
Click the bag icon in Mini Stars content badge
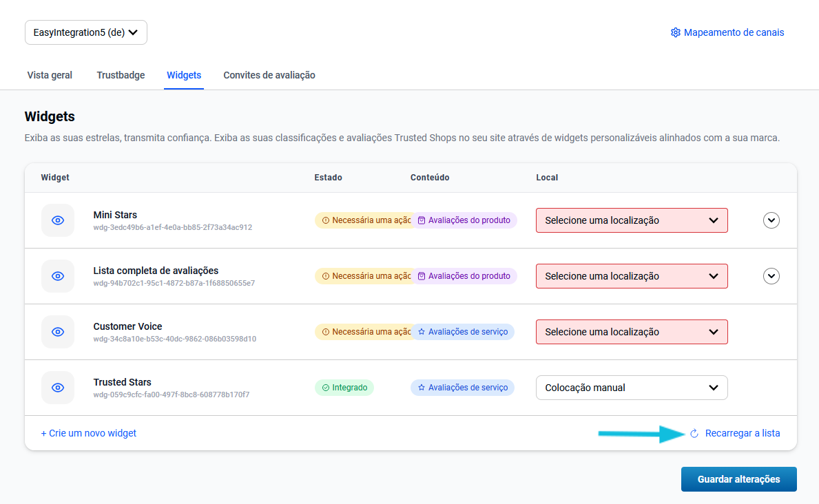click(x=421, y=220)
